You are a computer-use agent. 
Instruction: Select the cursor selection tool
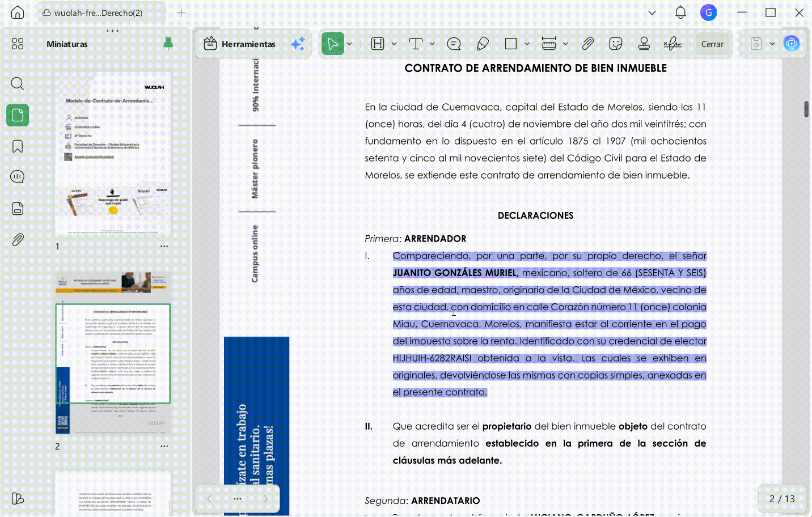(x=333, y=44)
